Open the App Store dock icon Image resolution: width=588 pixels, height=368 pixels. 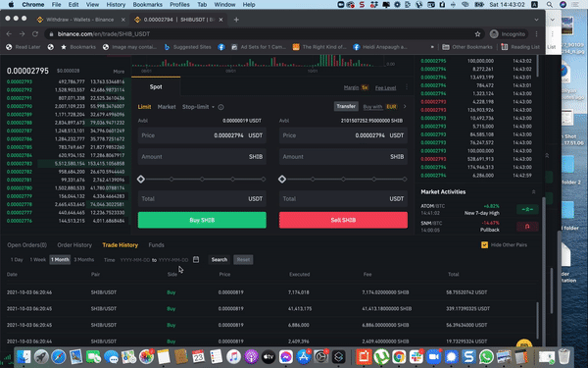(x=304, y=356)
